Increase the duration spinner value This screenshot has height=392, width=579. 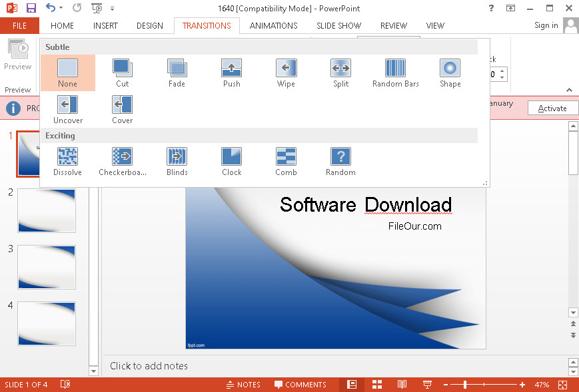(x=502, y=71)
